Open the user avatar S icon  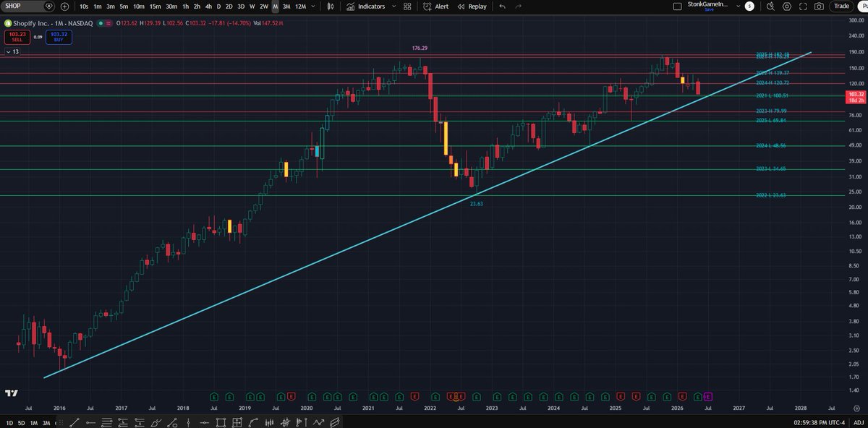click(749, 6)
